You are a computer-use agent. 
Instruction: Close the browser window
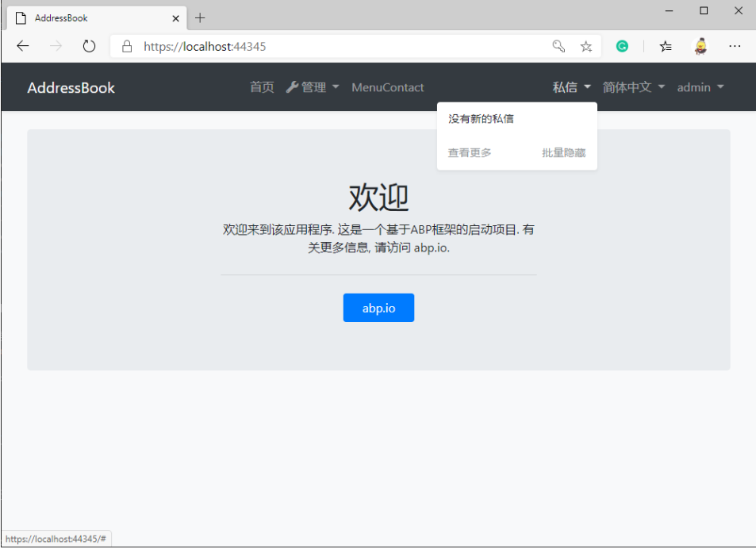[x=739, y=10]
